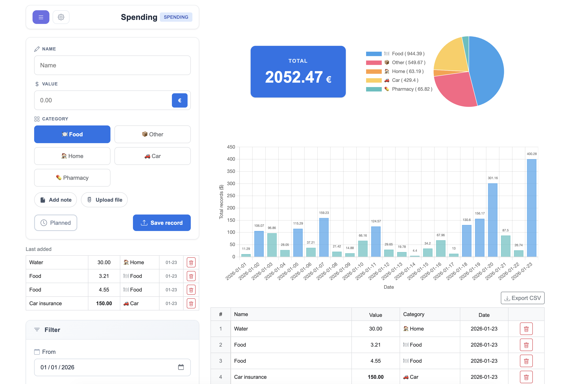Viewport: 588px width, 384px height.
Task: Open the hamburger navigation menu
Action: click(x=41, y=17)
